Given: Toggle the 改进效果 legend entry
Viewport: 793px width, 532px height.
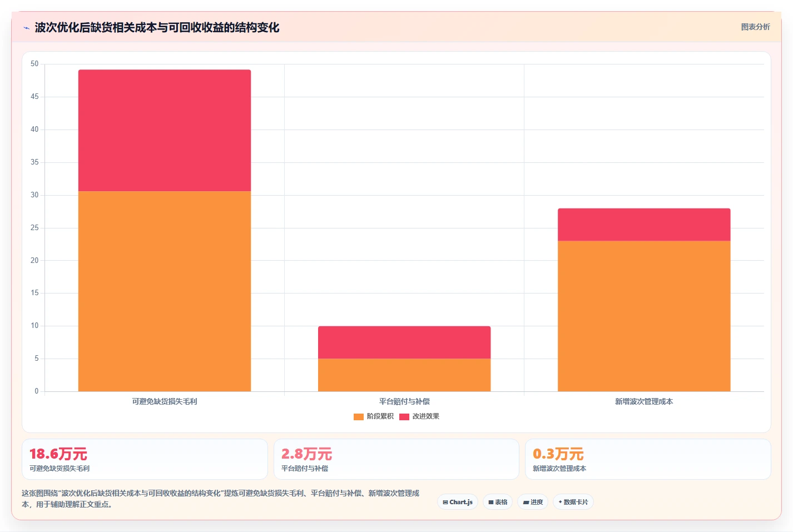Looking at the screenshot, I should click(419, 416).
